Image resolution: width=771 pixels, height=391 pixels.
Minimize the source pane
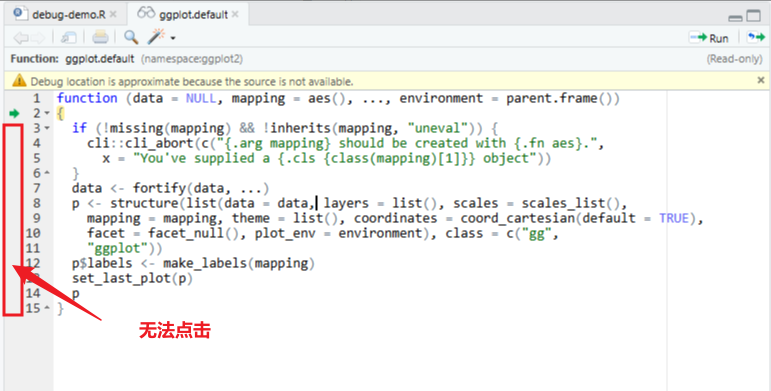pyautogui.click(x=735, y=18)
